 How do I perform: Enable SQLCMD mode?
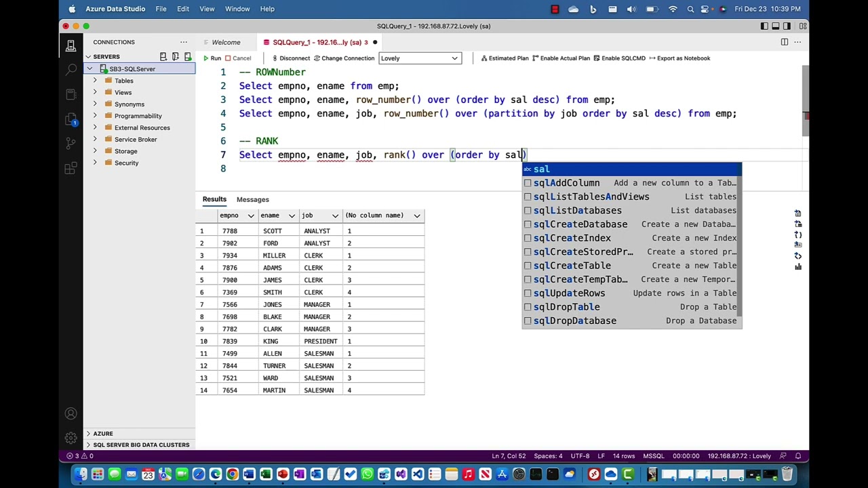click(619, 58)
